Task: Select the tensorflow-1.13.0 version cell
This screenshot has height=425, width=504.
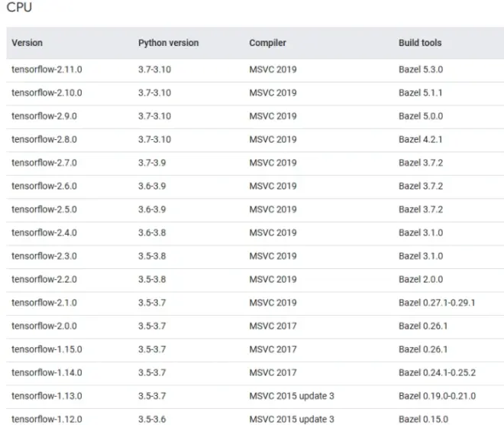Action: 47,396
